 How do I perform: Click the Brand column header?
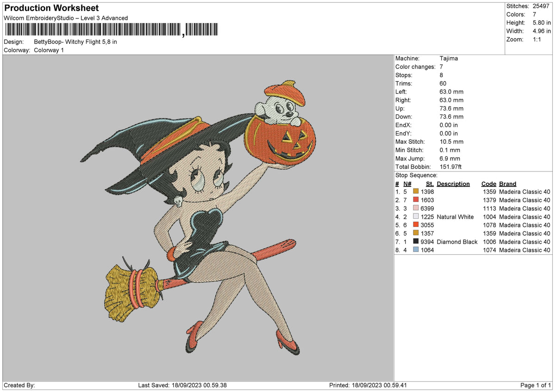click(x=508, y=184)
